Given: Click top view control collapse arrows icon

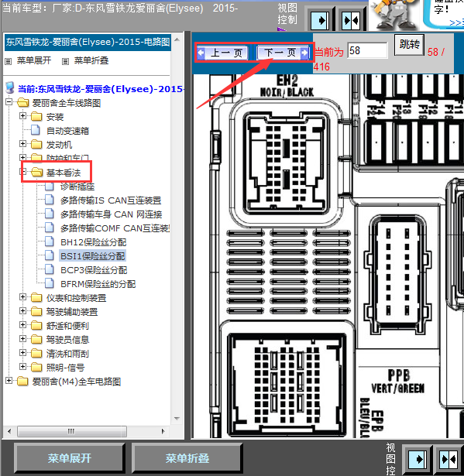Looking at the screenshot, I should tap(351, 21).
